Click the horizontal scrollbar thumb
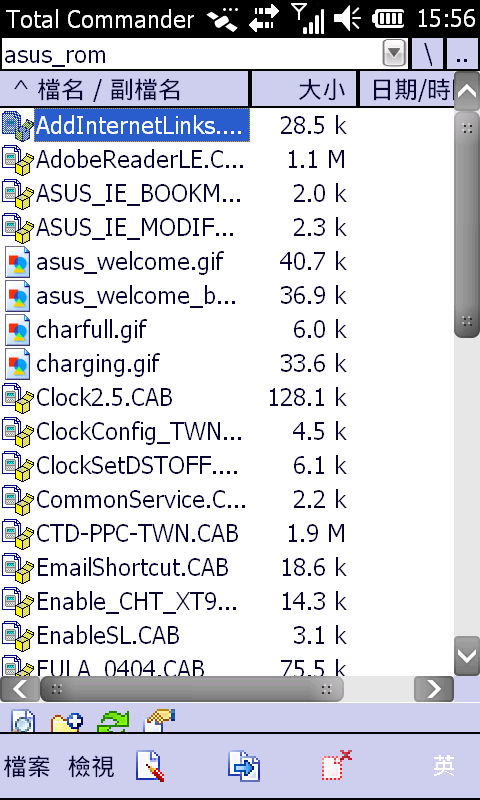This screenshot has width=480, height=800. tap(192, 689)
